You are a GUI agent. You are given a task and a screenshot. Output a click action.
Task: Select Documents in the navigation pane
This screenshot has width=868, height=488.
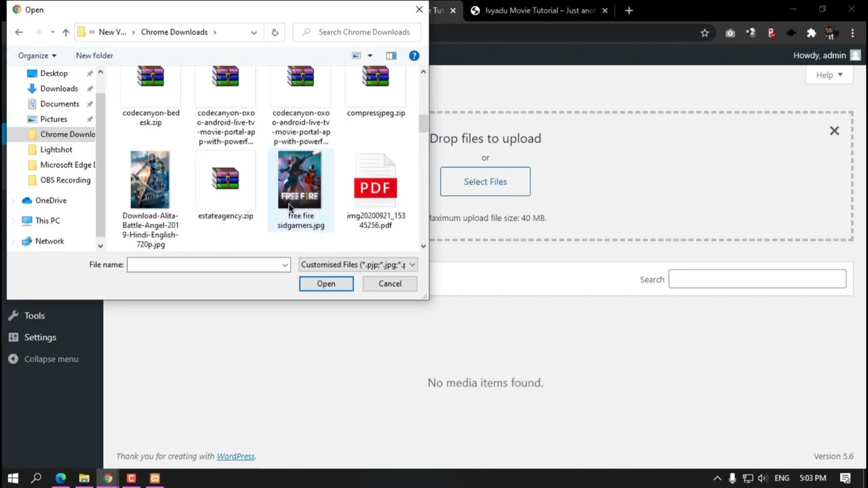(60, 104)
